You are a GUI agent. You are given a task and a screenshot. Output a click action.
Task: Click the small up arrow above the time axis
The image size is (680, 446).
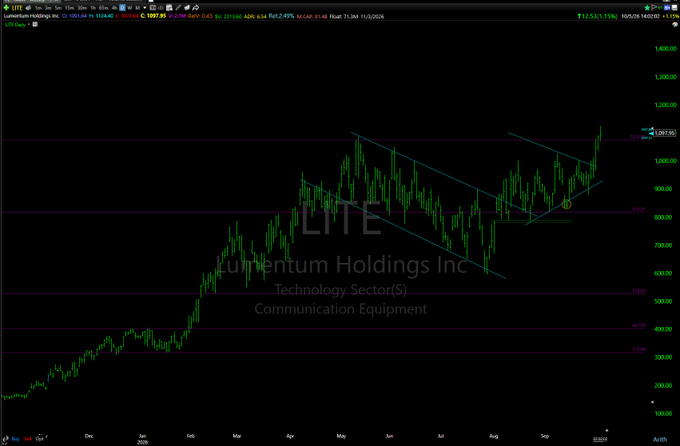(x=606, y=431)
